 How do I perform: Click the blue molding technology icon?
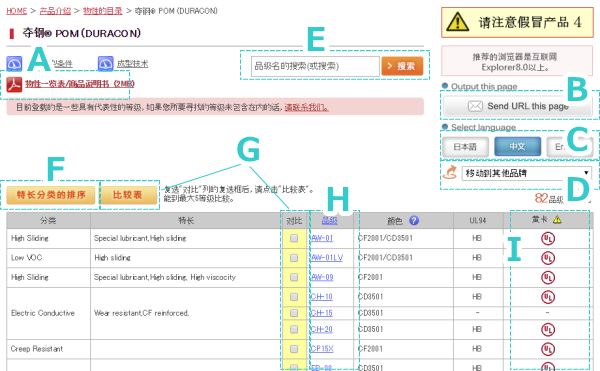[x=105, y=63]
